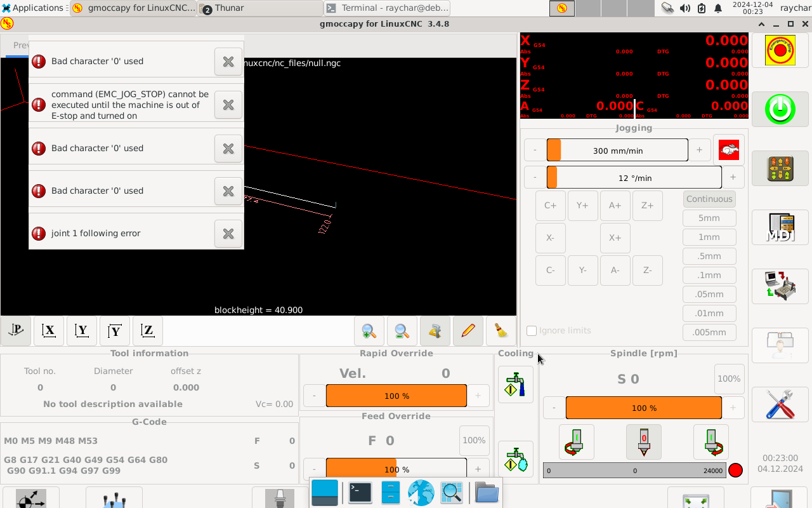Image resolution: width=812 pixels, height=508 pixels.
Task: Select the Z view button
Action: point(148,331)
